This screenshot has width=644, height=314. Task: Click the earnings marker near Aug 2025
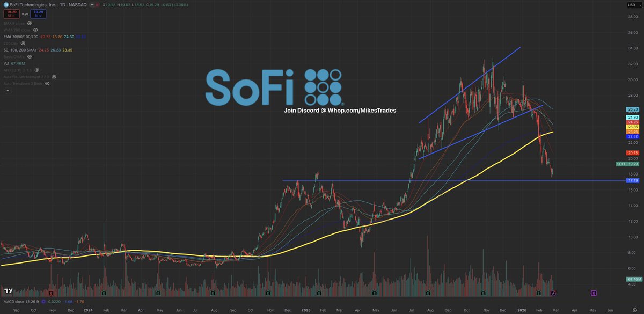pyautogui.click(x=428, y=293)
